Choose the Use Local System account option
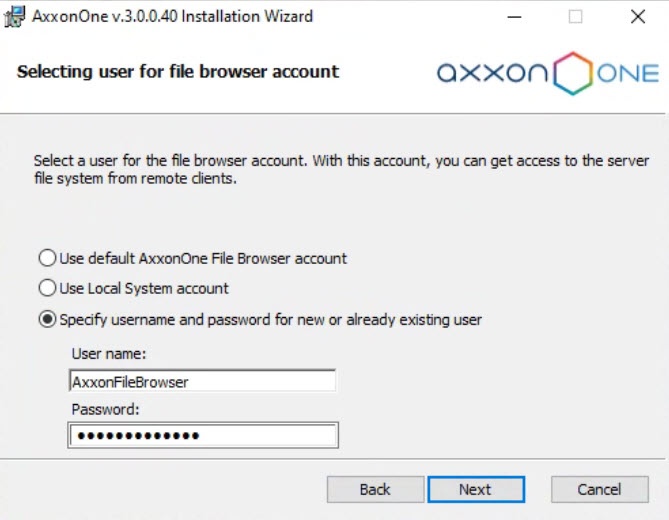This screenshot has width=669, height=520. 47,288
